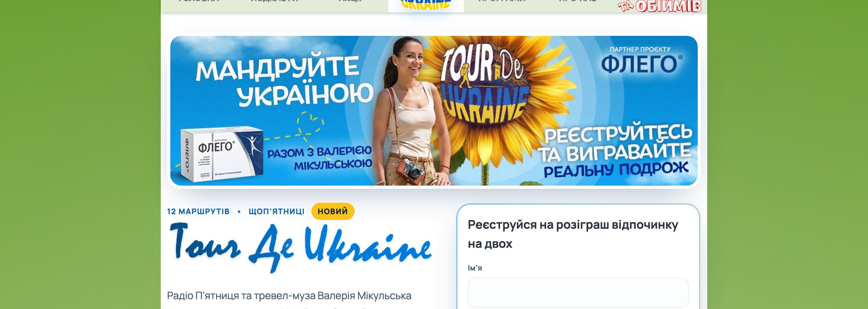Click the "Ім'я" field label

[x=475, y=268]
